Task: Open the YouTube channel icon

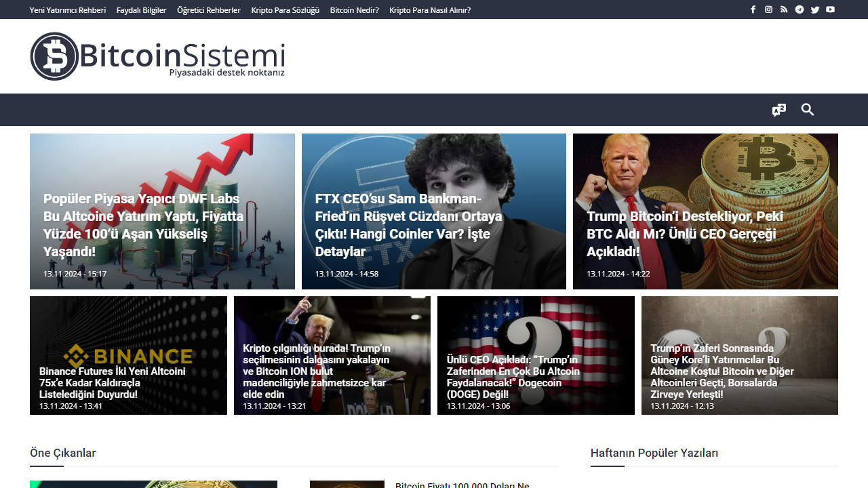Action: [830, 9]
